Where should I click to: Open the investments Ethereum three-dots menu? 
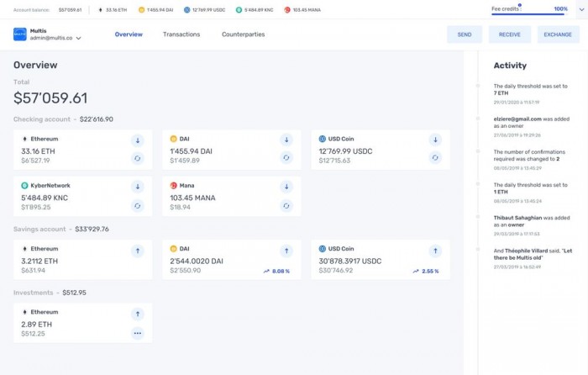pyautogui.click(x=138, y=333)
